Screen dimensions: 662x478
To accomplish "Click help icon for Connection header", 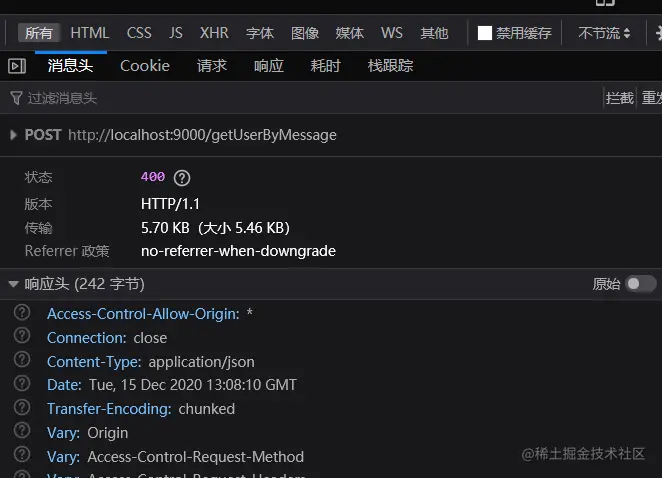I will coord(22,336).
